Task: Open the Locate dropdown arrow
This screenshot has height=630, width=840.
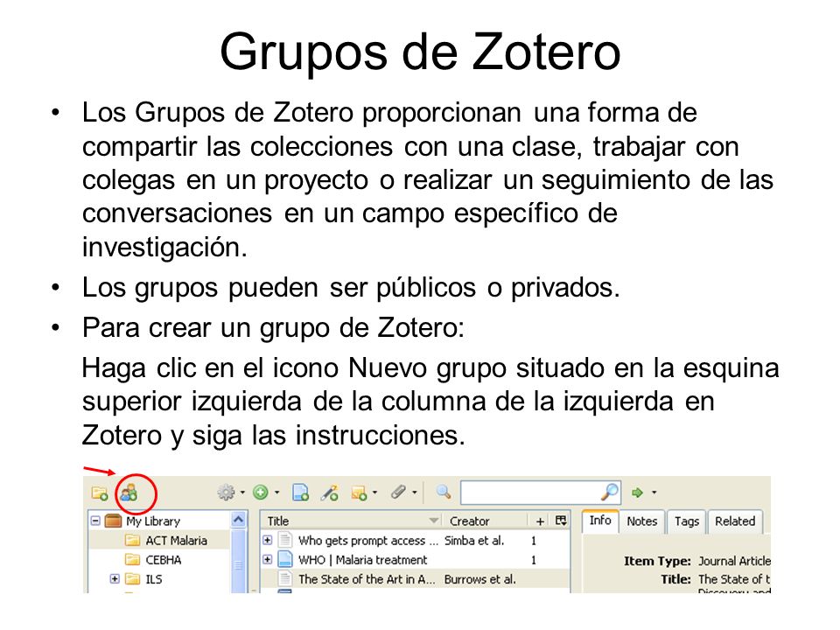Action: [x=654, y=493]
